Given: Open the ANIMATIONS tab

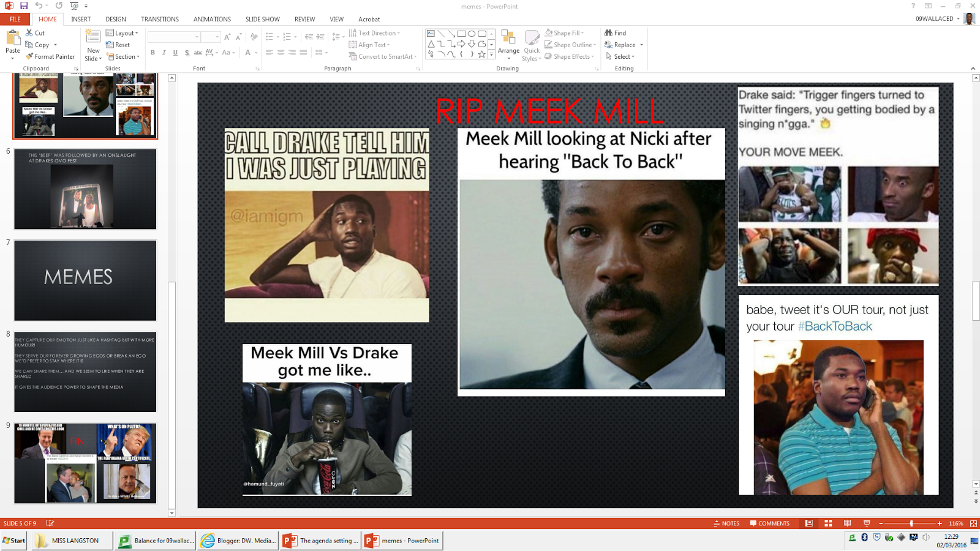Looking at the screenshot, I should point(213,19).
